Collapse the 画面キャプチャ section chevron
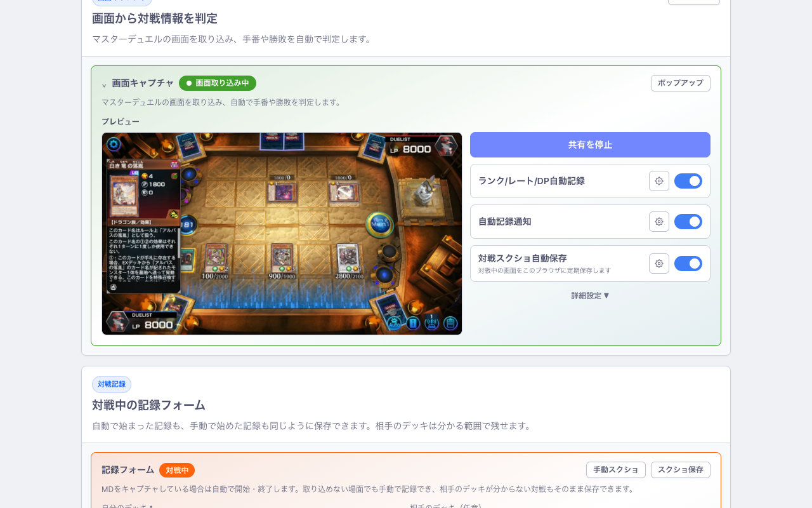The width and height of the screenshot is (812, 508). 104,84
